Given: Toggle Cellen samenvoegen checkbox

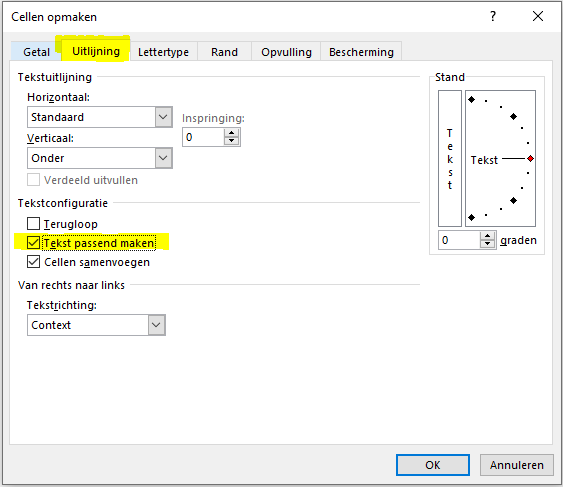Looking at the screenshot, I should 33,262.
